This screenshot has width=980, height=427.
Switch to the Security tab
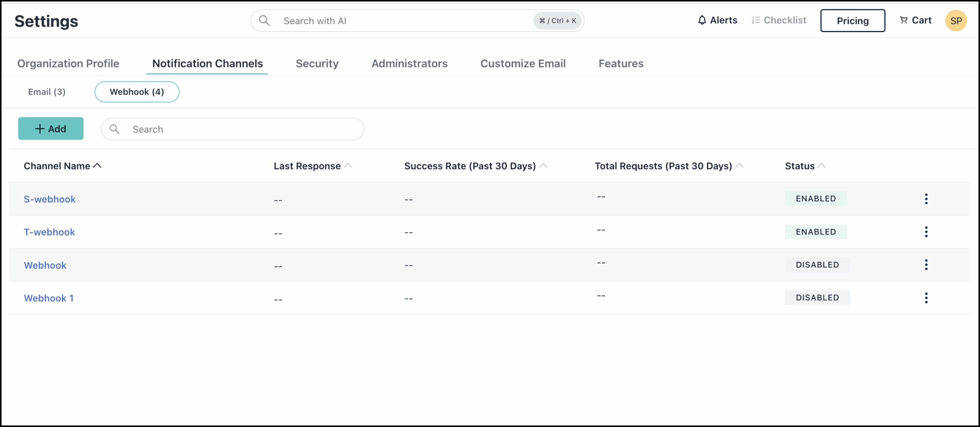pos(317,64)
